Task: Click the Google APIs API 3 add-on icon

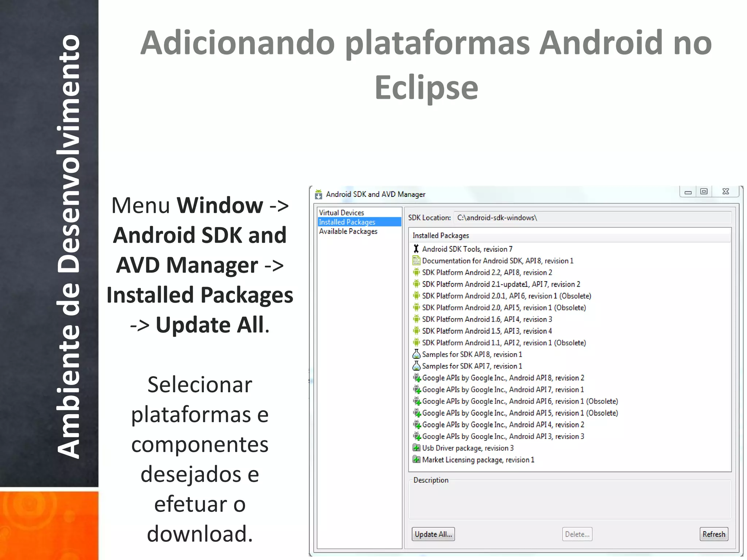Action: pyautogui.click(x=417, y=436)
